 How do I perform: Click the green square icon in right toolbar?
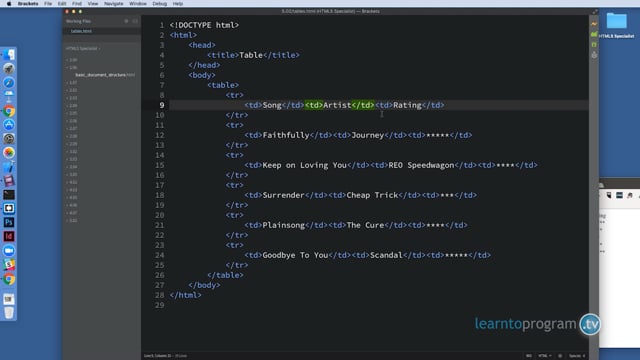click(x=594, y=44)
